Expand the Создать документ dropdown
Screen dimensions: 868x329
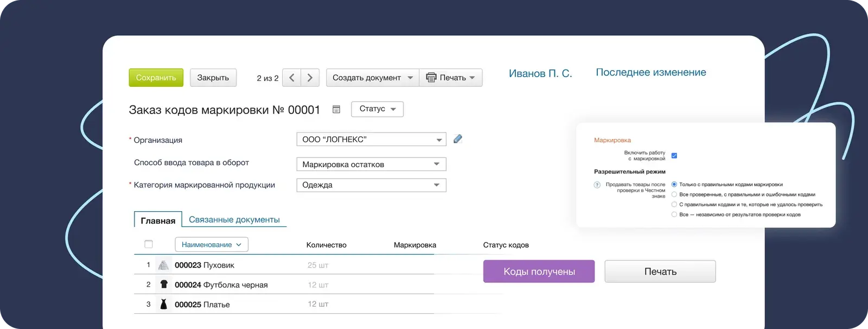point(373,78)
